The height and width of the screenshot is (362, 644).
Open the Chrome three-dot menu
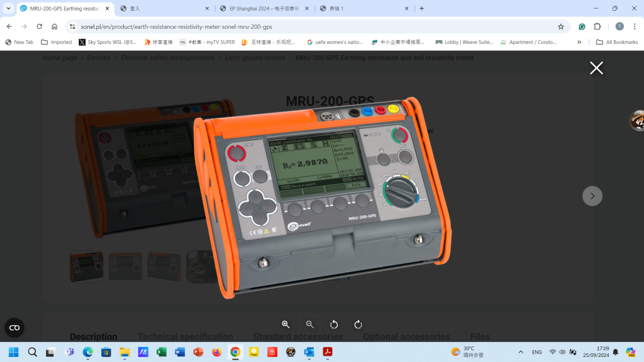[x=635, y=26]
